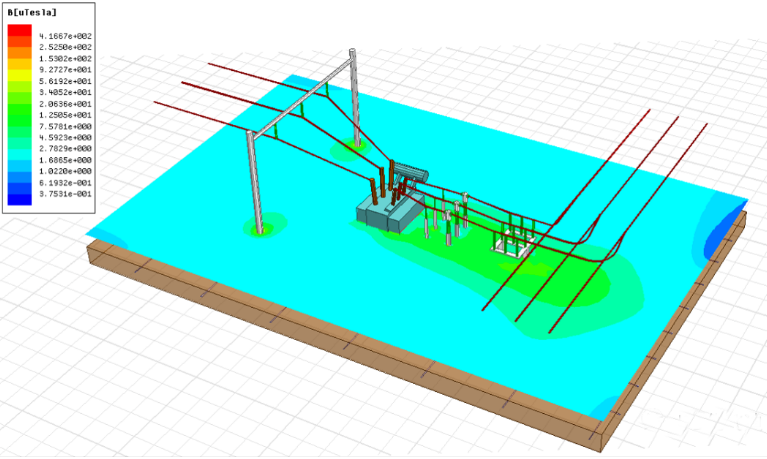Pick the yellow swatch in the legend
The image size is (767, 459).
click(20, 75)
